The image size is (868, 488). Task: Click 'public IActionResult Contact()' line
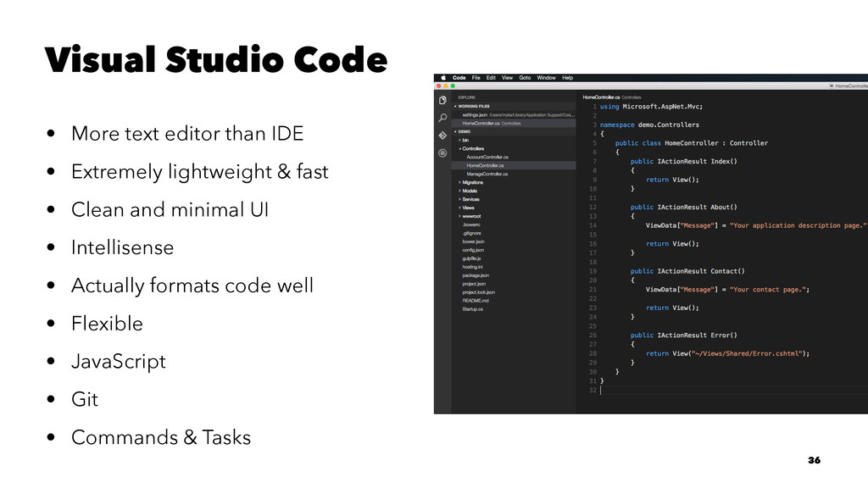click(x=687, y=271)
